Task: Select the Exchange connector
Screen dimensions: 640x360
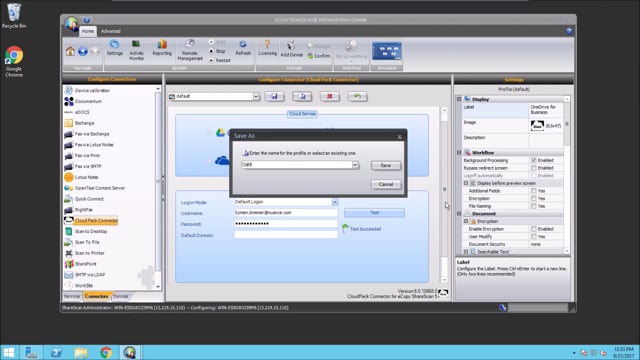Action: pos(80,123)
